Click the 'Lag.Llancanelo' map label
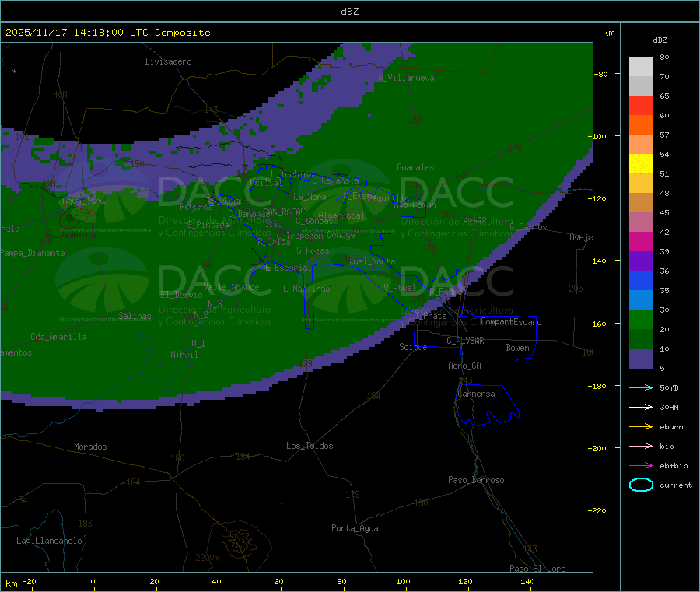 click(50, 541)
